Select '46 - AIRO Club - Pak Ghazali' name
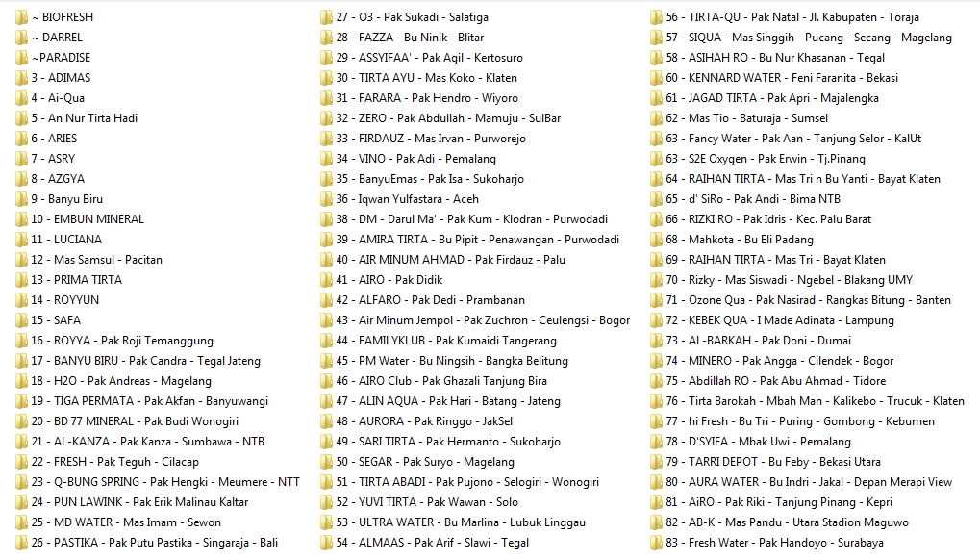 pos(441,381)
